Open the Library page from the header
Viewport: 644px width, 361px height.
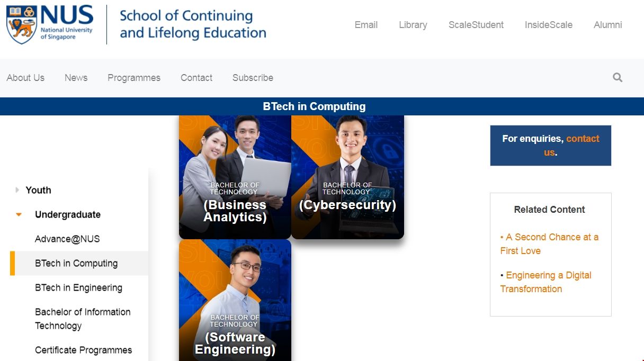click(x=413, y=24)
